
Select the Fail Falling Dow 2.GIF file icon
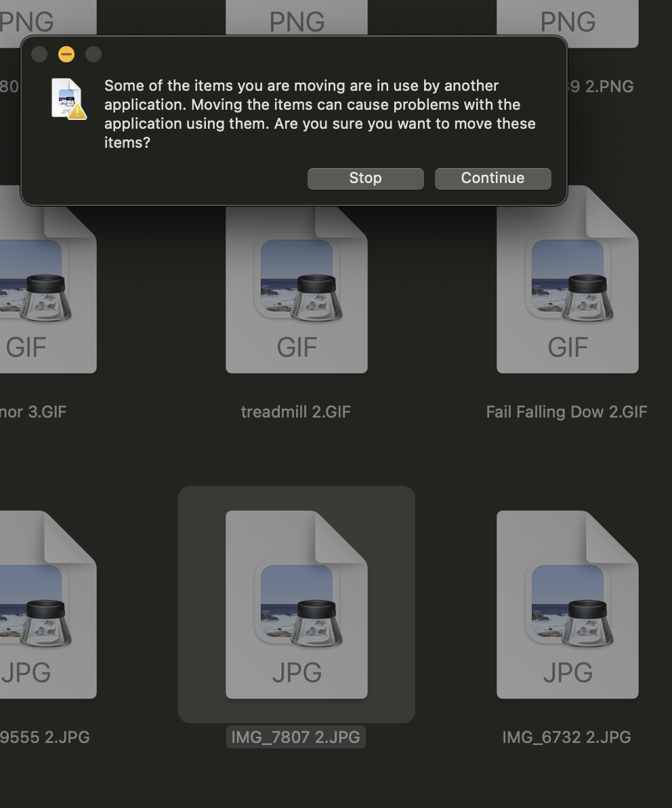tap(568, 279)
